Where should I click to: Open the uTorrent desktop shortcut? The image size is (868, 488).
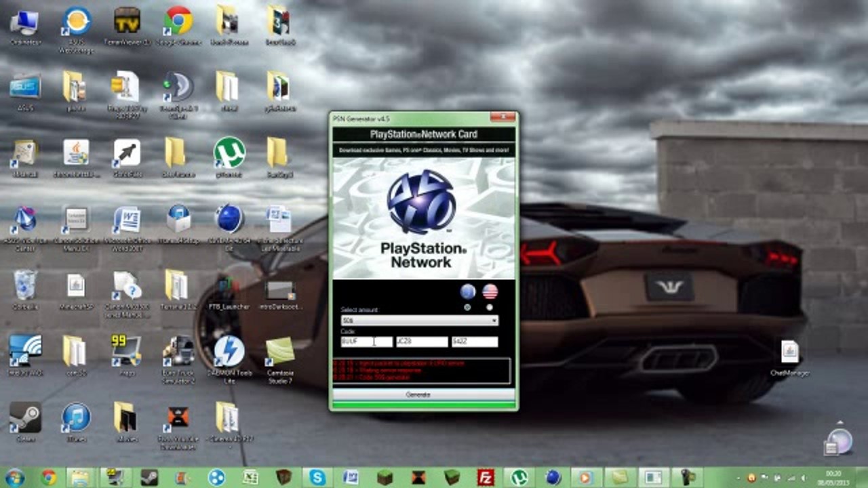tap(229, 157)
